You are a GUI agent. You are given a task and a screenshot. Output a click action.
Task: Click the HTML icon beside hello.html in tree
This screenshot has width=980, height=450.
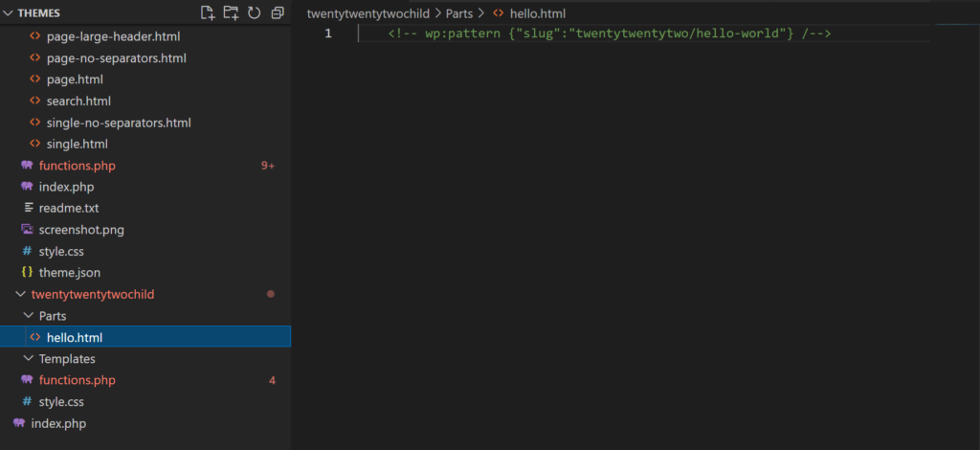(x=35, y=337)
